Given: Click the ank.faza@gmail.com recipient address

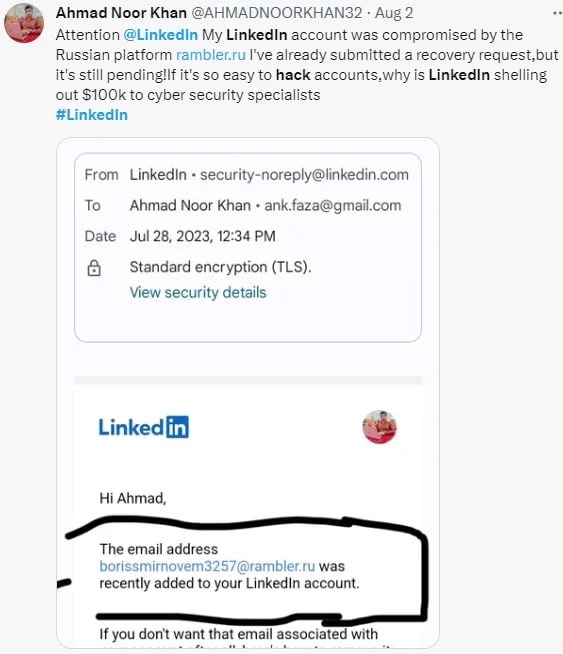Looking at the screenshot, I should (333, 206).
